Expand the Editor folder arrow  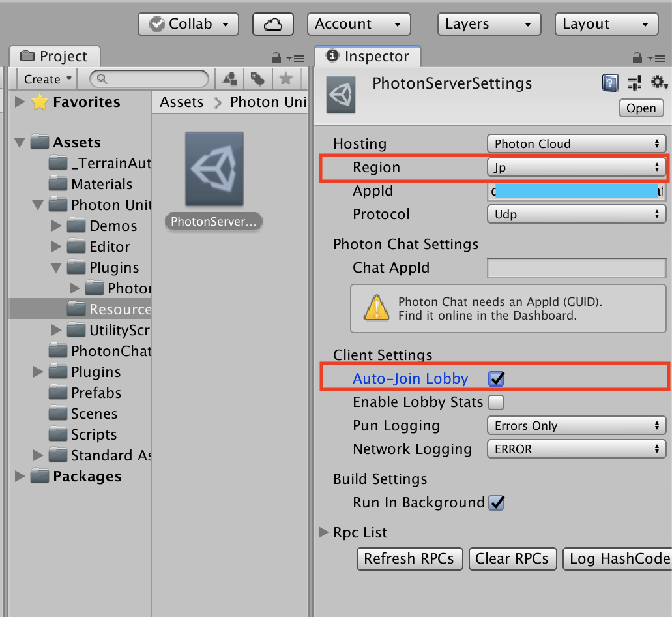56,247
